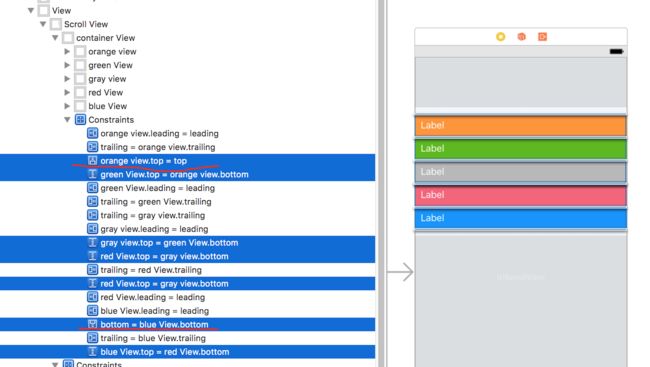Expand the red View disclosure triangle
Screen dimensions: 650x367
tap(67, 92)
